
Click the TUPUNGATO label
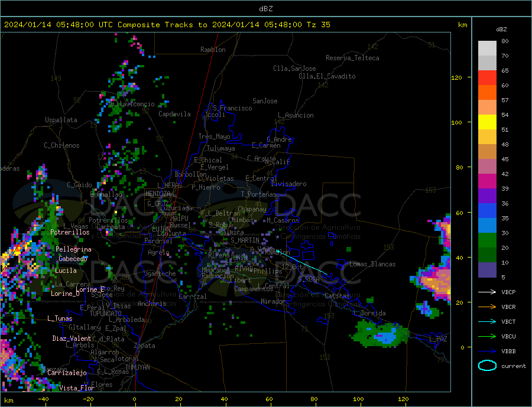pos(106,313)
